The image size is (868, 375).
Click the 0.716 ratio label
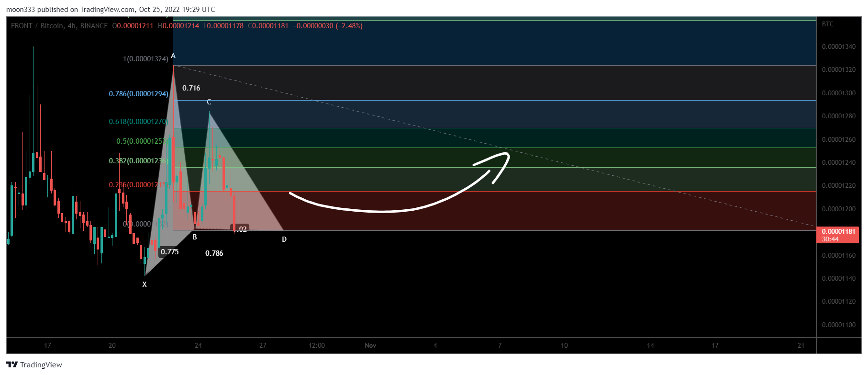(x=191, y=88)
